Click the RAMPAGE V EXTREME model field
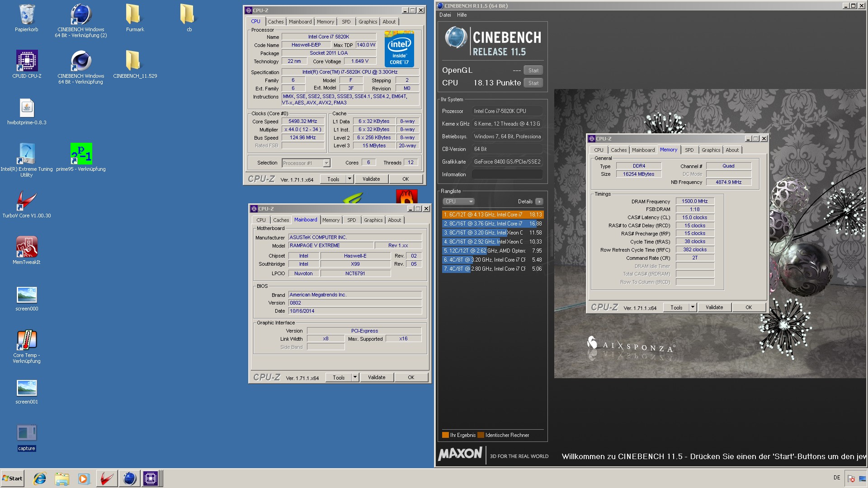Viewport: 868px width, 488px height. 331,246
